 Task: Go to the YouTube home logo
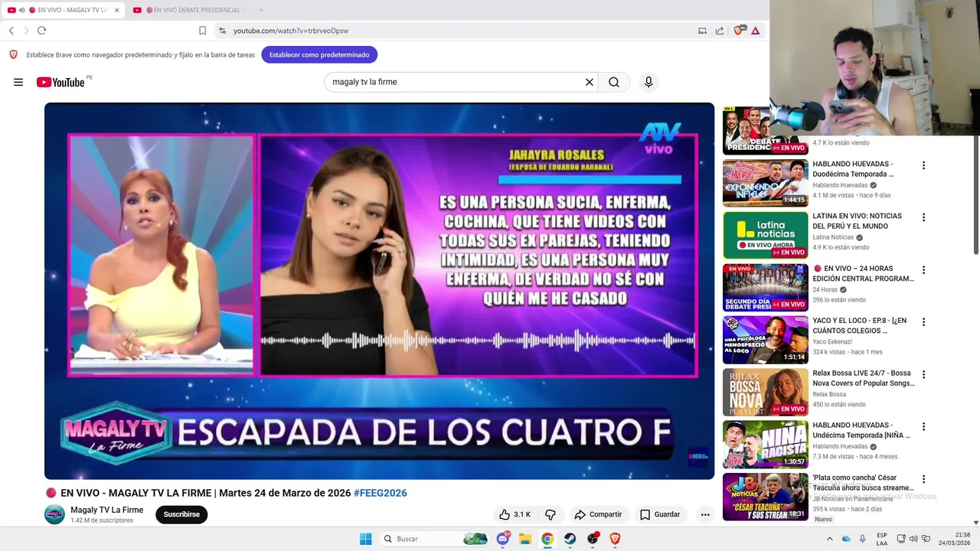(60, 82)
